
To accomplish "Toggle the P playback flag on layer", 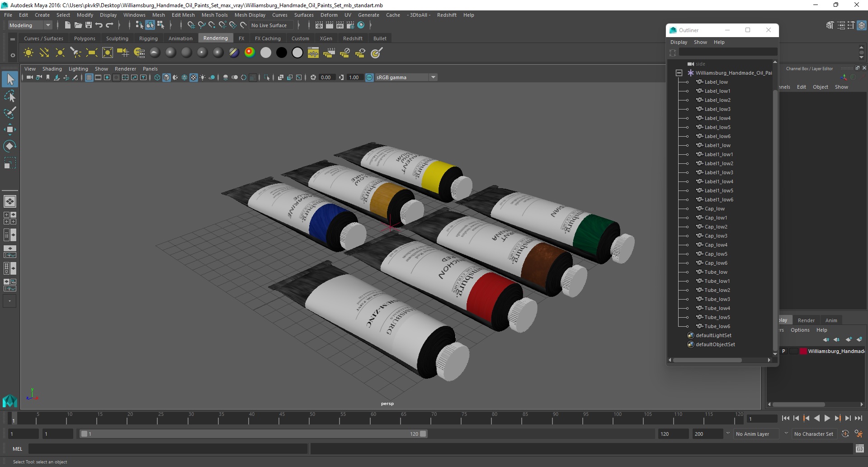I will point(783,351).
